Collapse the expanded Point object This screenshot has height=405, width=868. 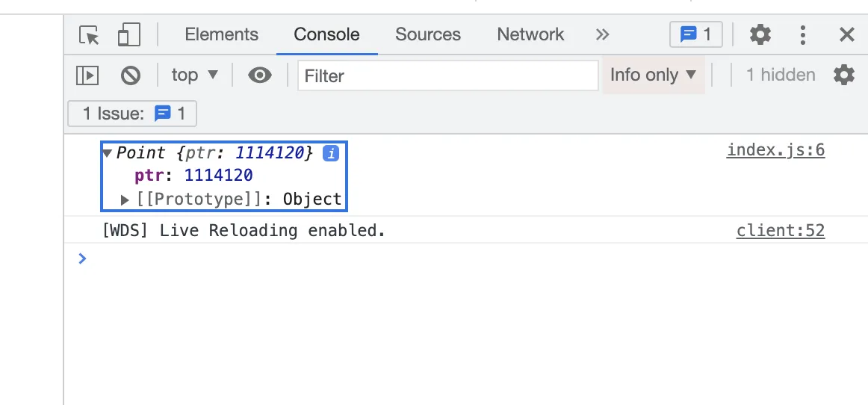108,153
